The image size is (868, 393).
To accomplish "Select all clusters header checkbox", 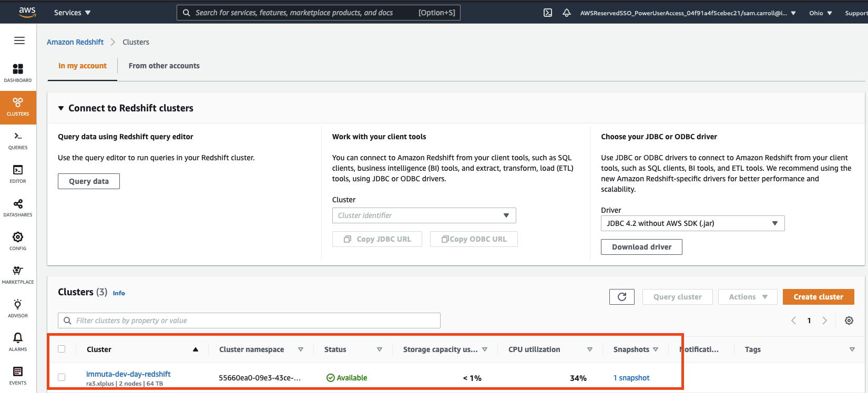I will (x=62, y=349).
